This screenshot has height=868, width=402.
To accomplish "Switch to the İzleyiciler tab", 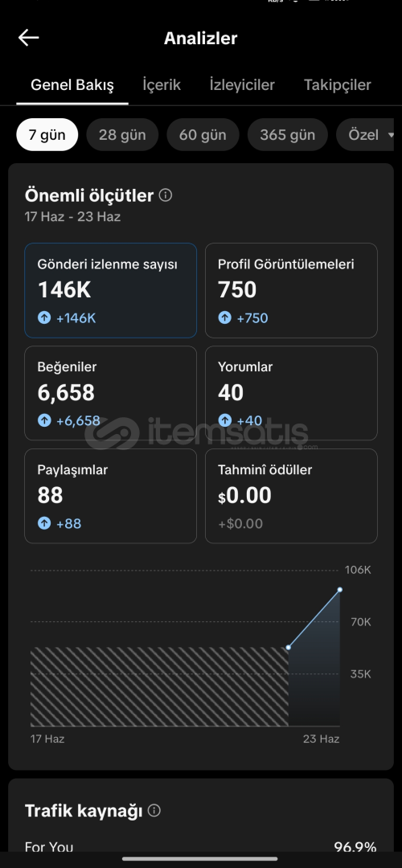I will (242, 84).
